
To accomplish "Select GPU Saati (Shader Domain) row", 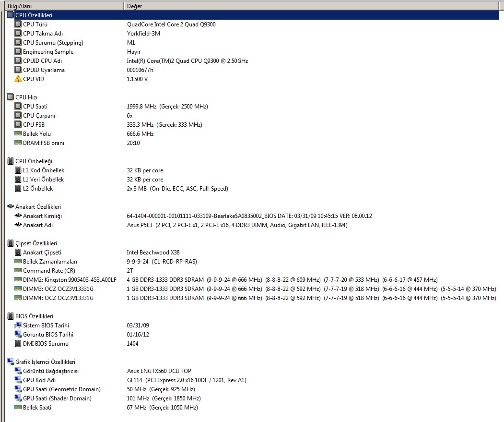I will tap(253, 398).
